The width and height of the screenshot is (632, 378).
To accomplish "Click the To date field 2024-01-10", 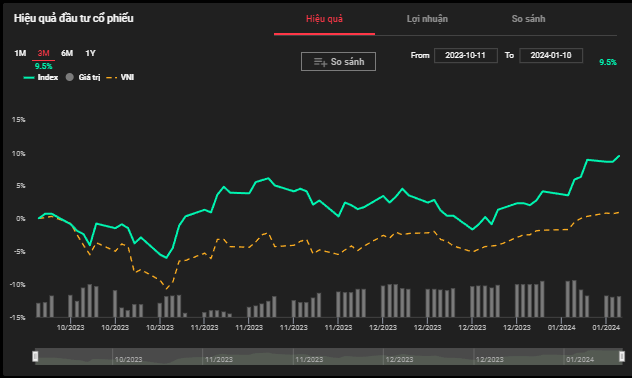I will point(551,55).
